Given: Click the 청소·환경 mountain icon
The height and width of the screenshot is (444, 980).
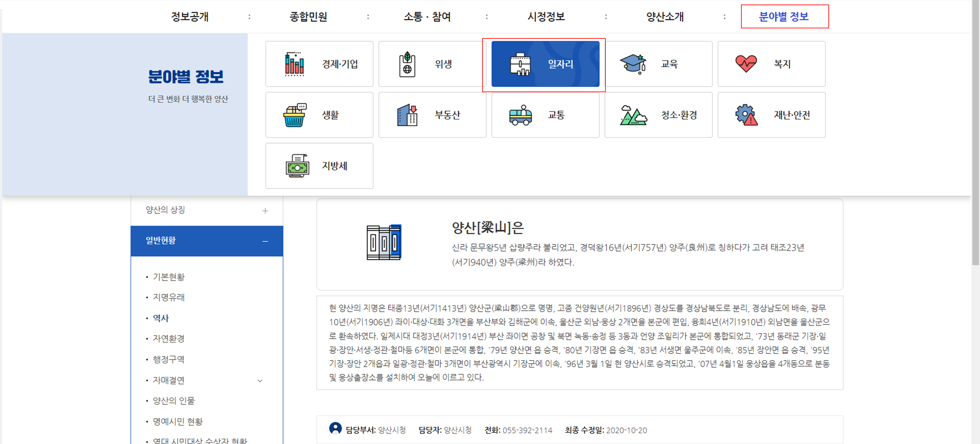Looking at the screenshot, I should click(x=633, y=115).
